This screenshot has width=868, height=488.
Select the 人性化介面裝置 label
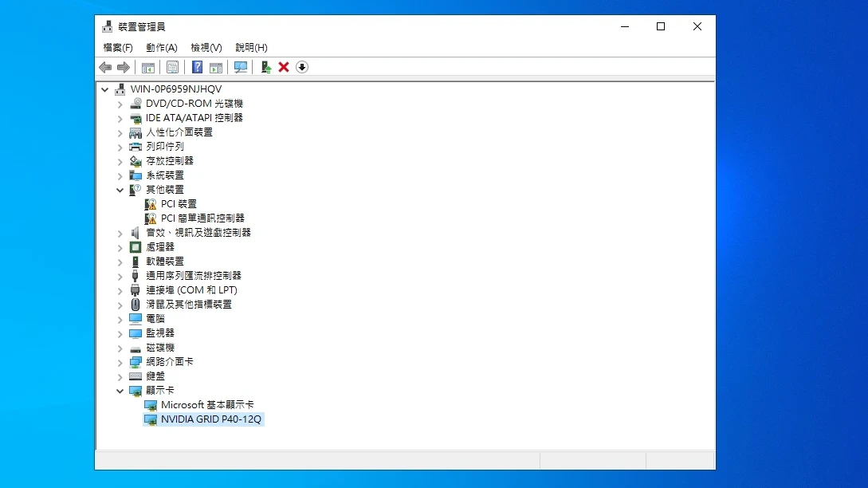(x=179, y=132)
